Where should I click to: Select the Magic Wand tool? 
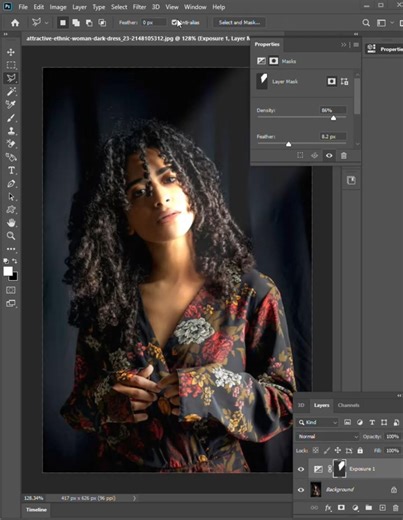point(11,91)
